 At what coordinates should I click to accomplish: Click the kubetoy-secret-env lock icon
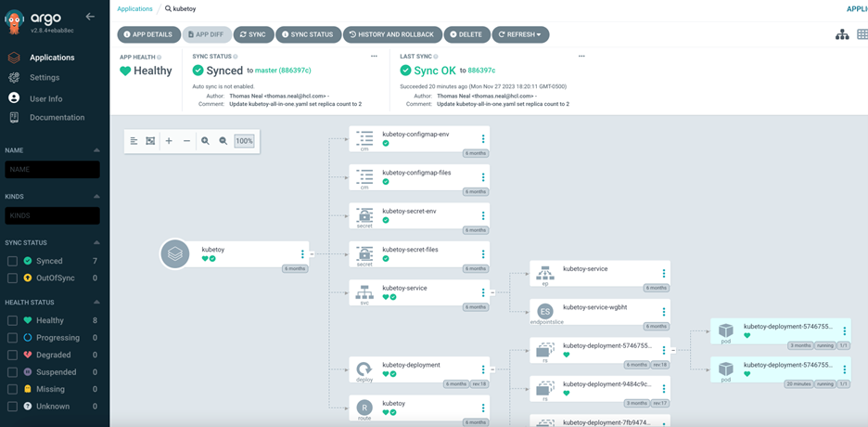[x=364, y=215]
